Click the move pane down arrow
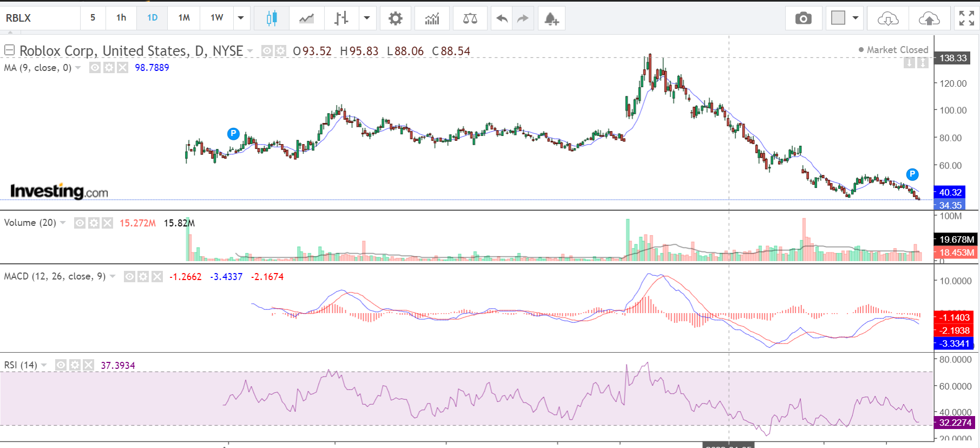 [x=909, y=63]
